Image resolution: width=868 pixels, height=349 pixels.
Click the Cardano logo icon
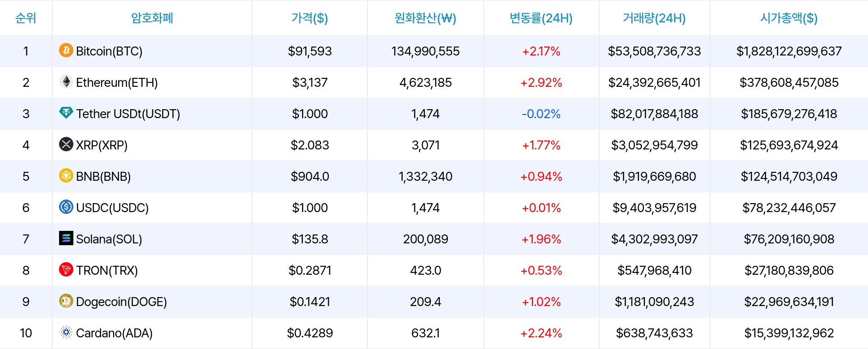pos(66,332)
